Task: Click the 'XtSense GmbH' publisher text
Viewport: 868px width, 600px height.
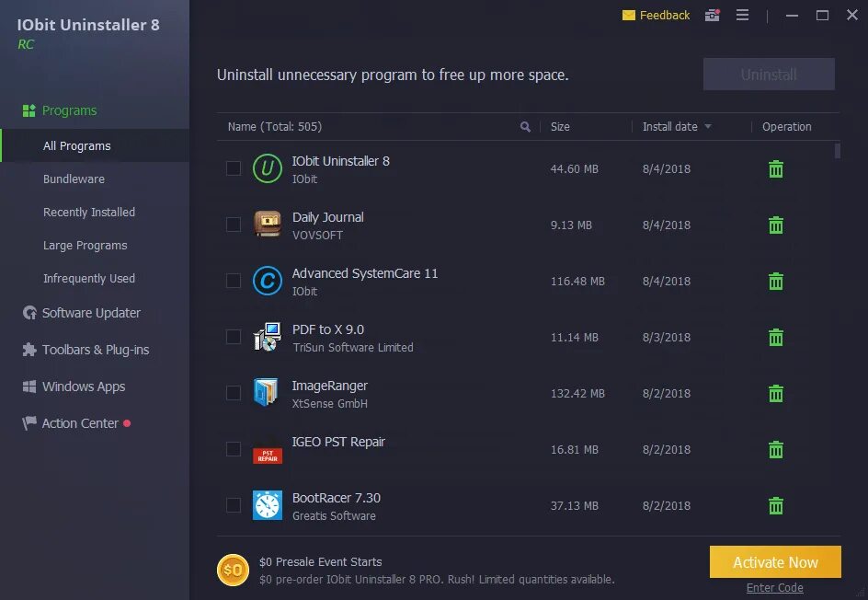Action: (x=330, y=403)
